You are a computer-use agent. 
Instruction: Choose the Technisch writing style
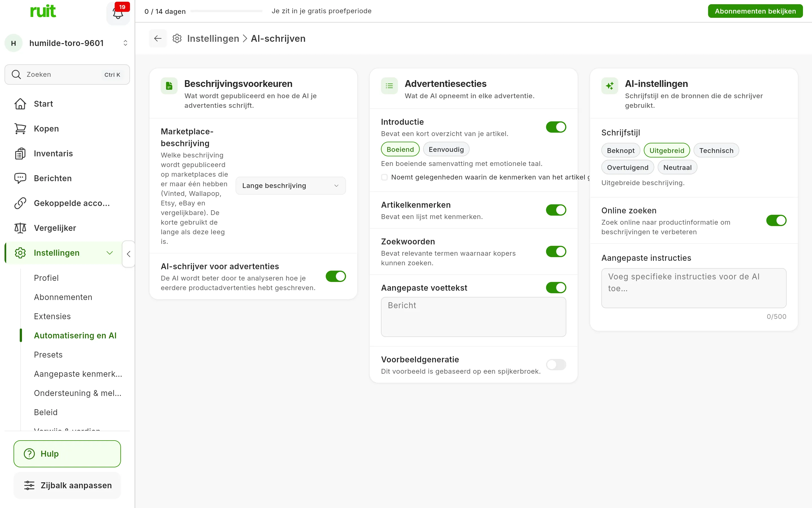pyautogui.click(x=716, y=150)
